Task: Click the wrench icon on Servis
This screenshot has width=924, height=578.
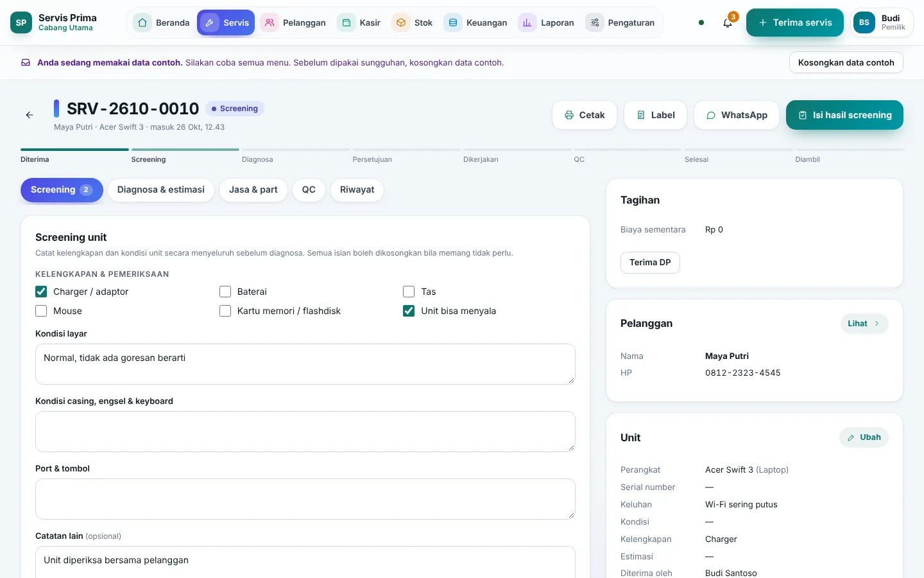Action: [210, 22]
